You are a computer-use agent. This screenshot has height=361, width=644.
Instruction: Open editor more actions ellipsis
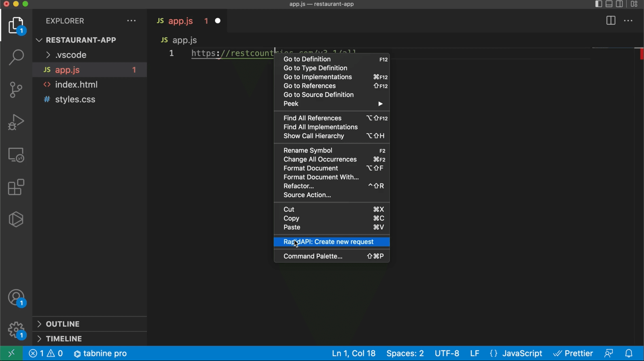pyautogui.click(x=628, y=21)
